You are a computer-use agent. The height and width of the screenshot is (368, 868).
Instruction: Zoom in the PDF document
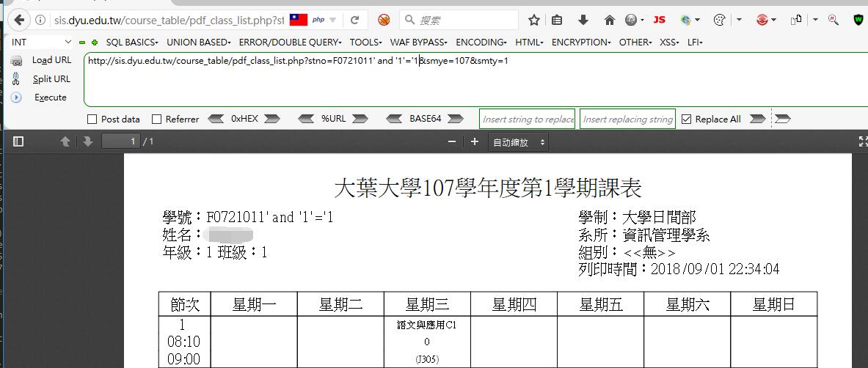point(475,141)
